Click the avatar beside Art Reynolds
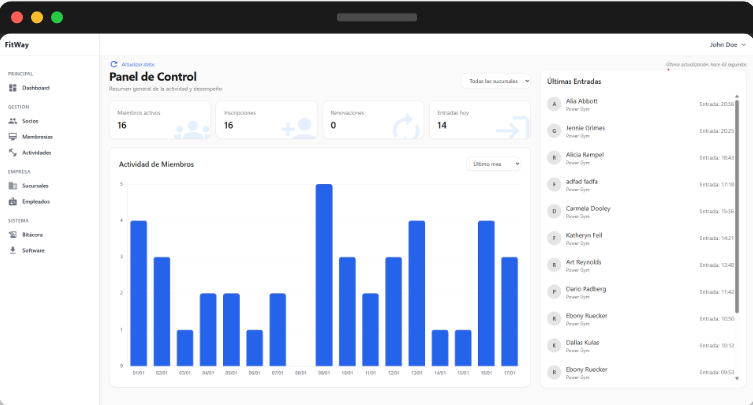Viewport: 753px width, 405px height. point(554,265)
